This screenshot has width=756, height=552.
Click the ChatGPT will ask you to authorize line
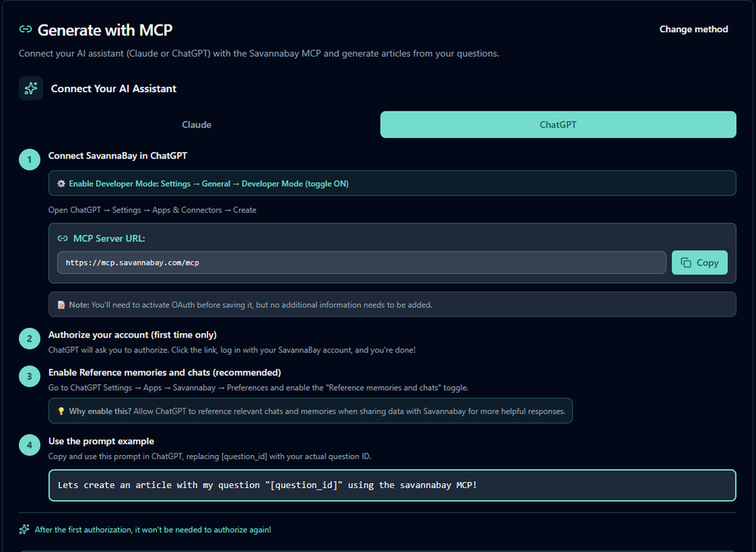coord(232,350)
